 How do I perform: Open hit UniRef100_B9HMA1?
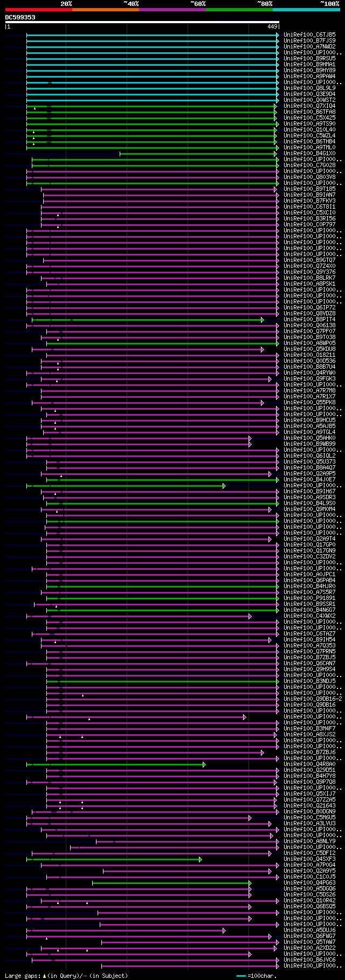click(x=309, y=64)
